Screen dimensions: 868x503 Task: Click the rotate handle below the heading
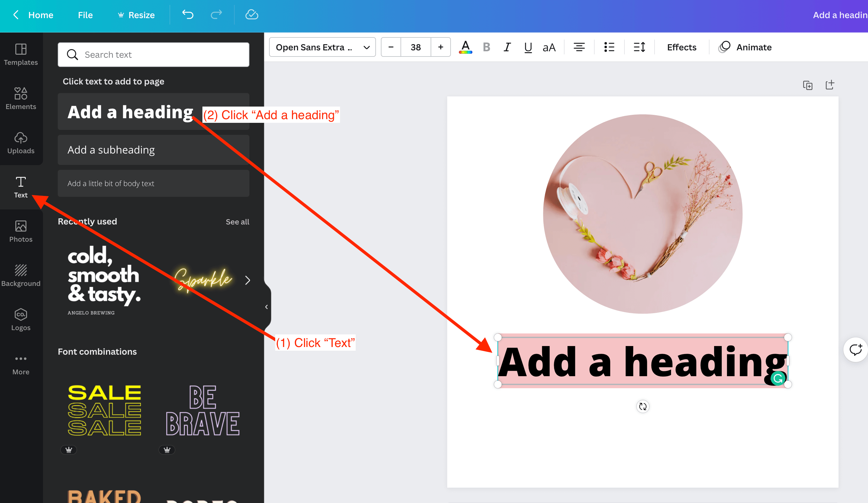coord(643,407)
